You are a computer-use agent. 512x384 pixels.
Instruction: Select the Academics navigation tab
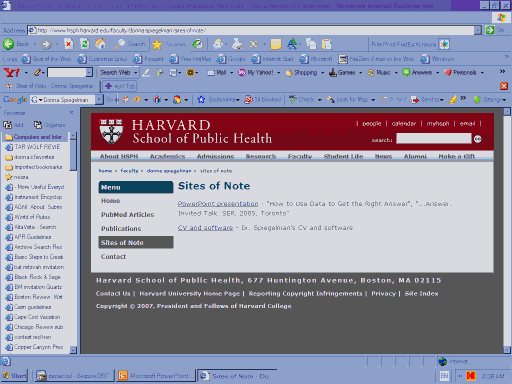[167, 156]
